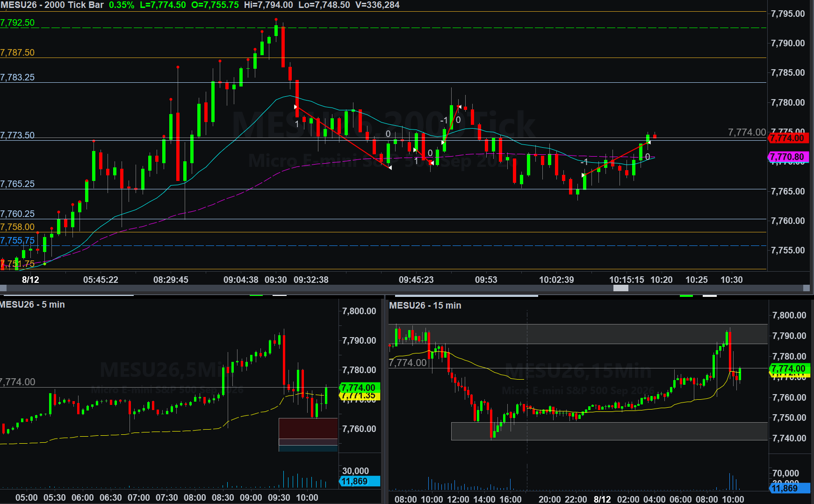
Task: Click the blue 11,869 volume marker on the 5 min chart
Action: (x=360, y=482)
